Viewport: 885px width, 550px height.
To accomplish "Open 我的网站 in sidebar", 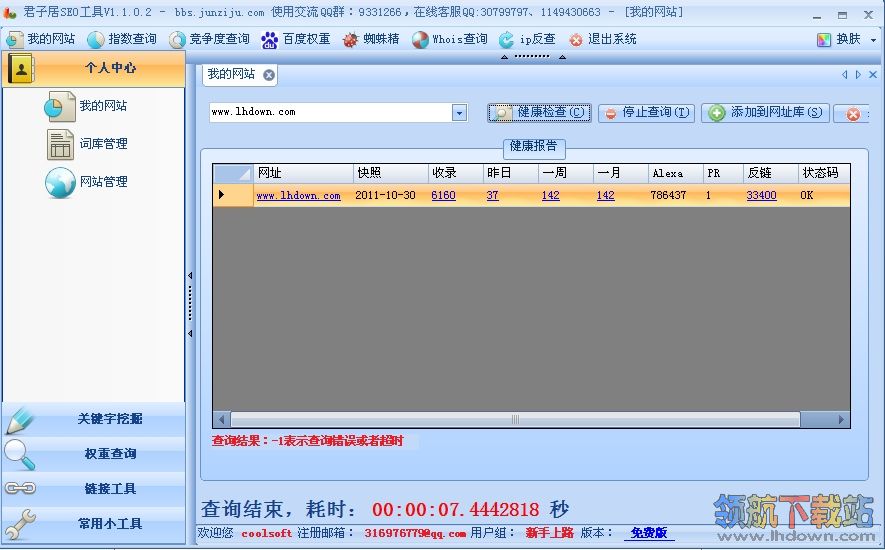I will tap(85, 106).
